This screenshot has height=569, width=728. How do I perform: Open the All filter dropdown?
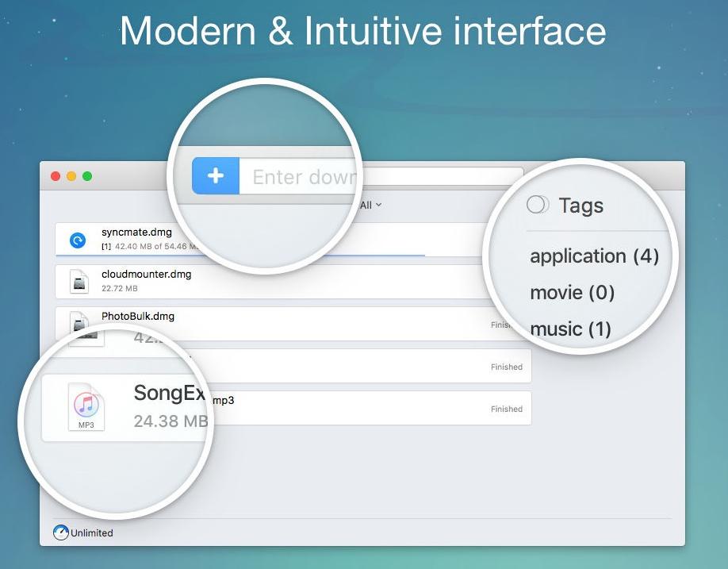coord(370,205)
